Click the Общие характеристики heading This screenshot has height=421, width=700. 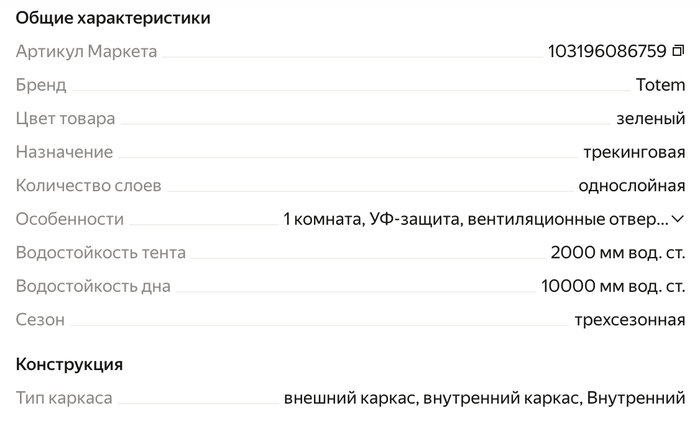click(113, 18)
